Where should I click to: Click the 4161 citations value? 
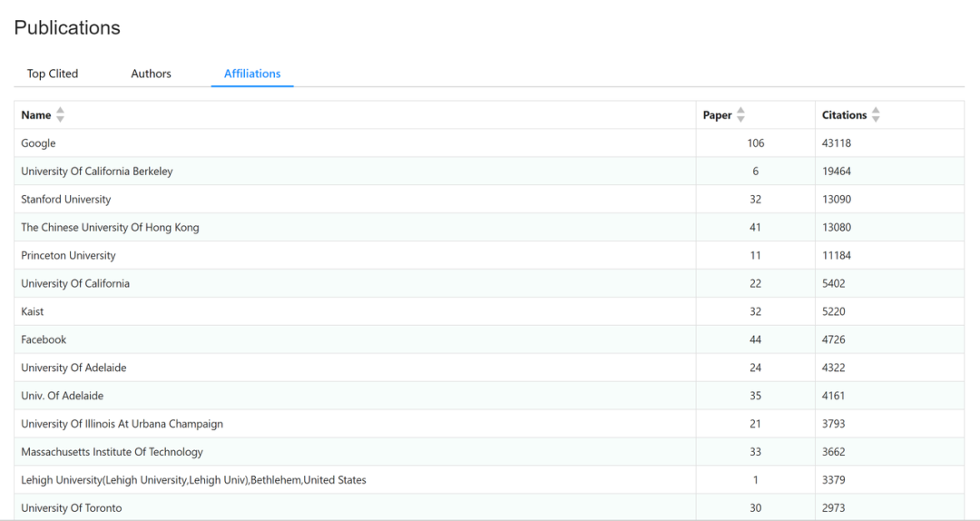pyautogui.click(x=834, y=395)
